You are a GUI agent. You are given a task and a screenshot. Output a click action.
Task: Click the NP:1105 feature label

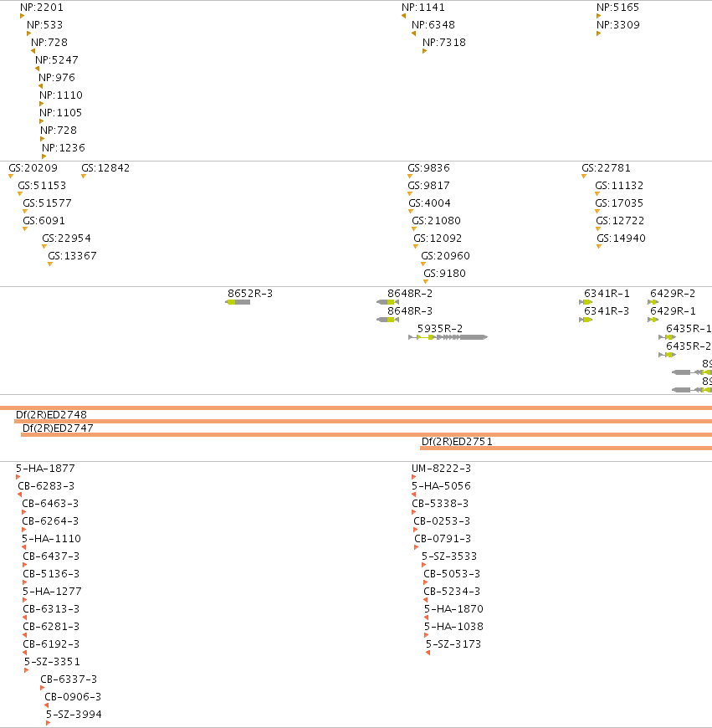pos(60,113)
